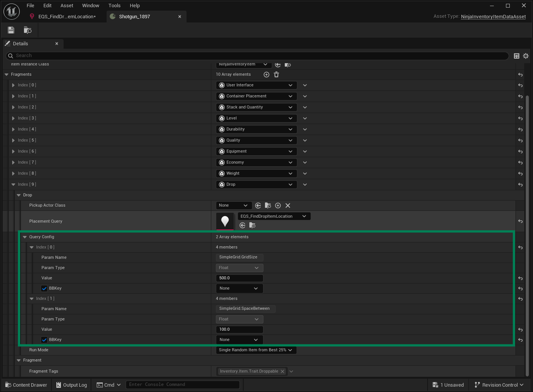Clear the Pickup Actor Class with X icon

[288, 206]
